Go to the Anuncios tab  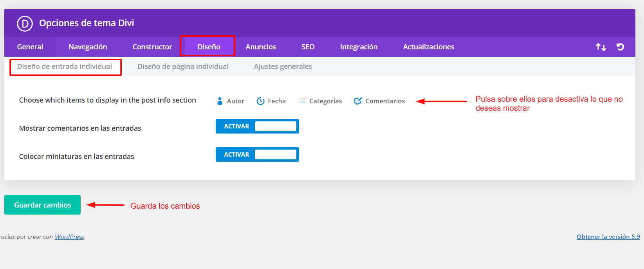[261, 47]
